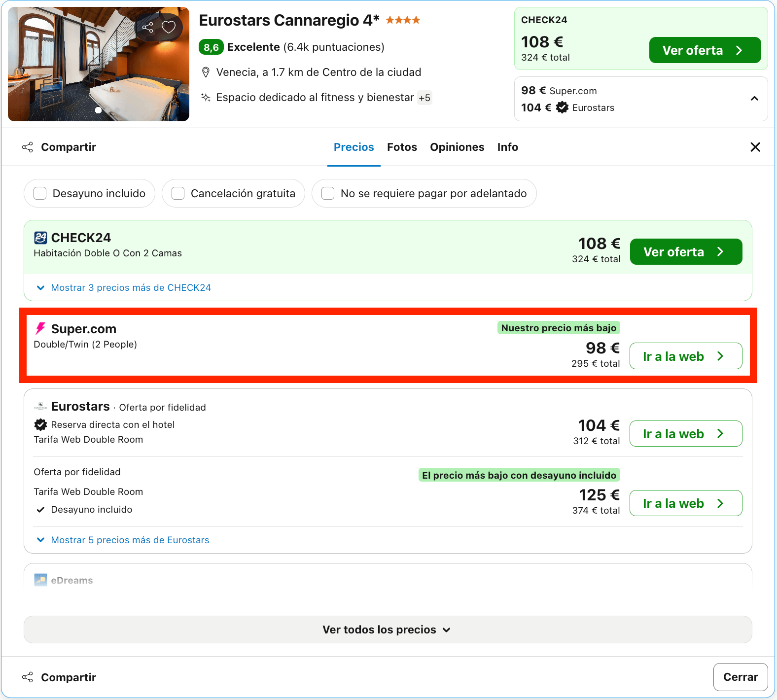Toggle the Desayuno incluido checkbox
Screen dimensions: 777x700
40,193
